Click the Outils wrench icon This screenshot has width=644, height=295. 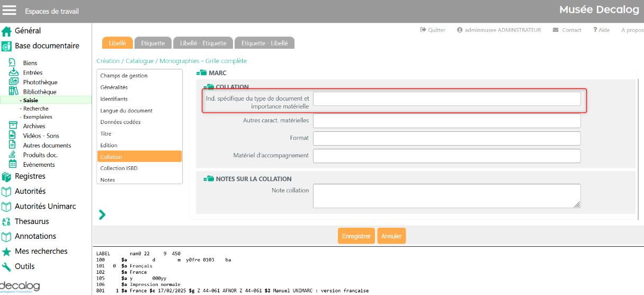pyautogui.click(x=6, y=266)
